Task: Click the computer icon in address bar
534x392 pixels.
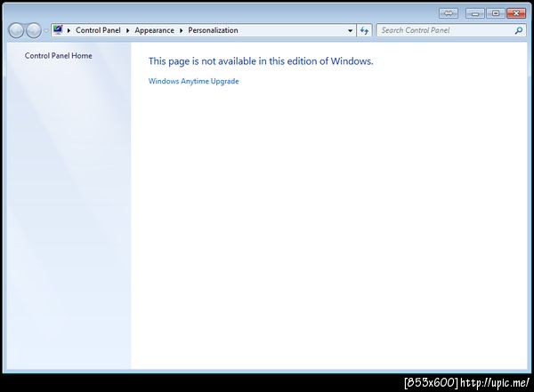Action: pyautogui.click(x=58, y=30)
